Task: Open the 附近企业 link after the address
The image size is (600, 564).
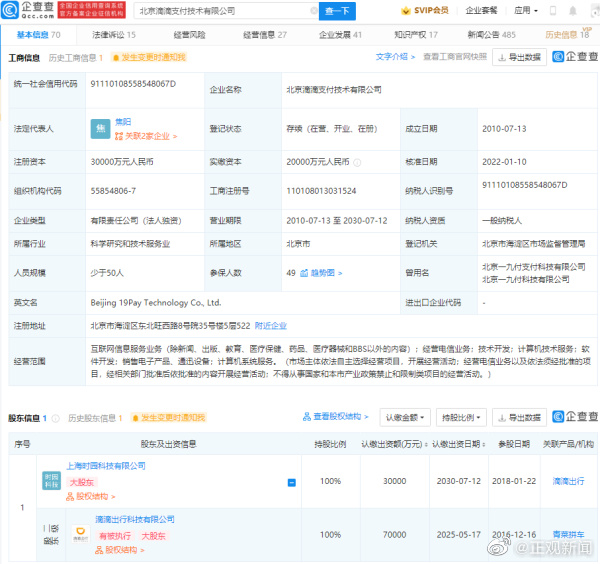Action: (271, 326)
